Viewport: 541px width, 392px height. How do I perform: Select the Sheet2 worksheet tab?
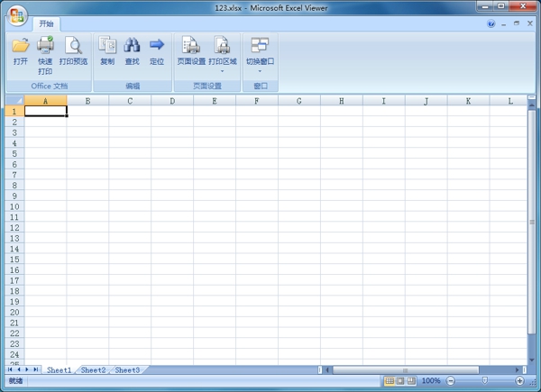pyautogui.click(x=93, y=370)
